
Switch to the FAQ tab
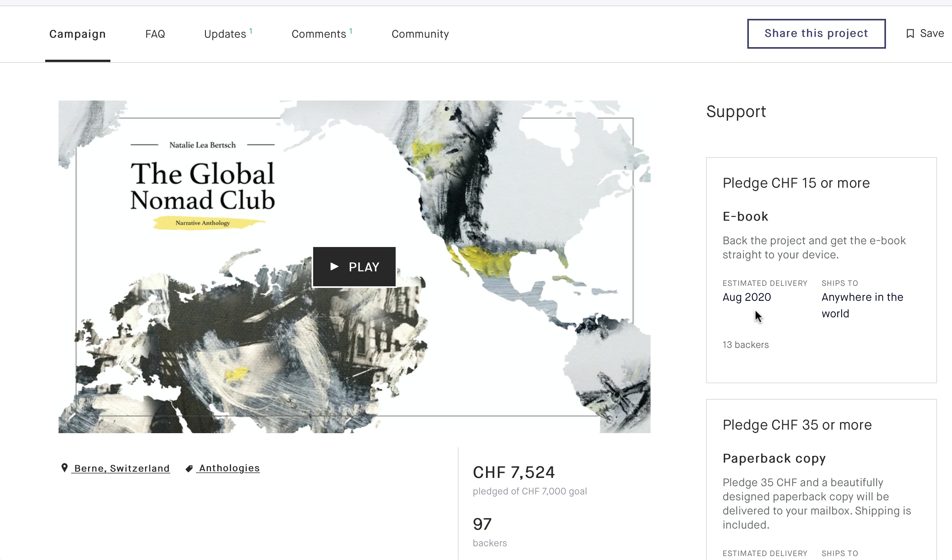click(x=155, y=34)
